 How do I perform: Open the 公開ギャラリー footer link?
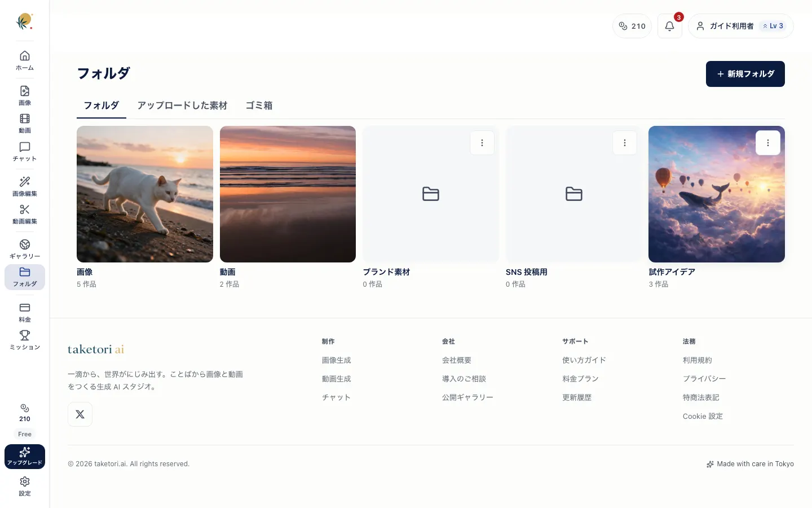(x=467, y=397)
